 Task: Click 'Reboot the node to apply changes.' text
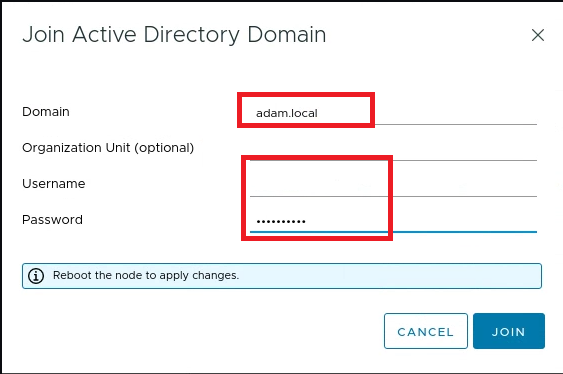coord(146,275)
